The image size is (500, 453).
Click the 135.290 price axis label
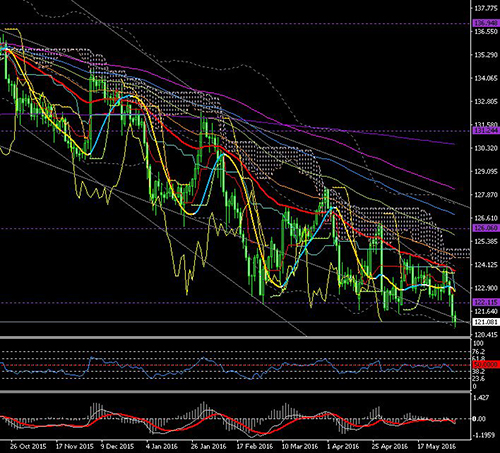point(486,55)
